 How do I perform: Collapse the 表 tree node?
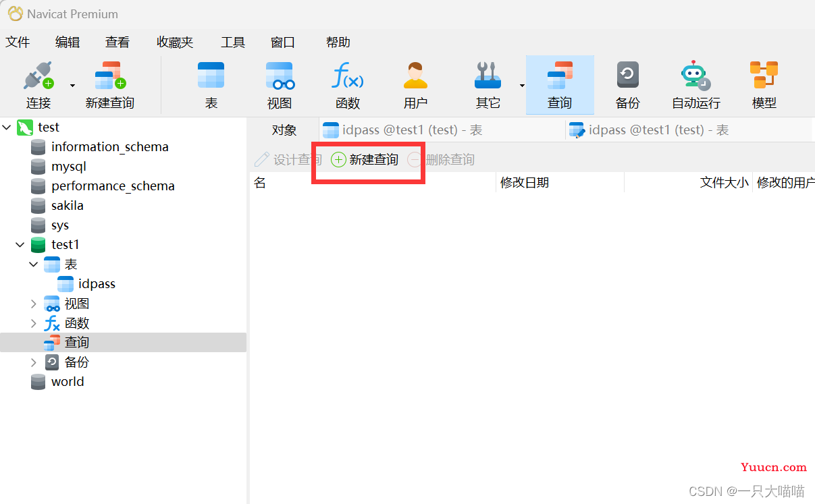pyautogui.click(x=34, y=264)
